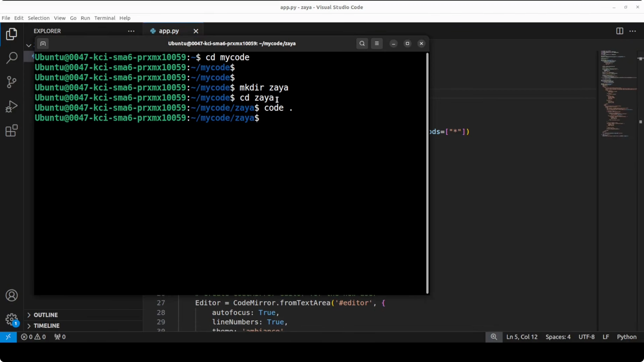Click LF end-of-line selector
This screenshot has height=362, width=644.
tap(605, 337)
